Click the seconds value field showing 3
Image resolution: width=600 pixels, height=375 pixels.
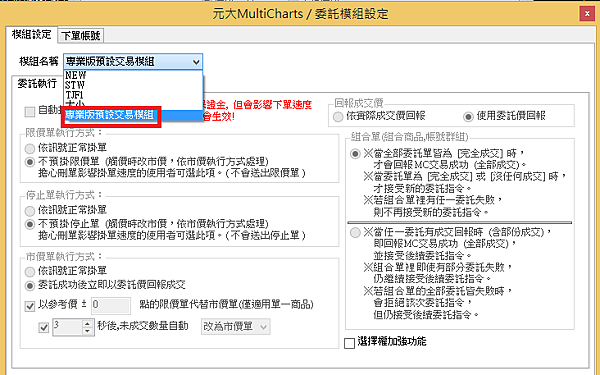click(67, 327)
